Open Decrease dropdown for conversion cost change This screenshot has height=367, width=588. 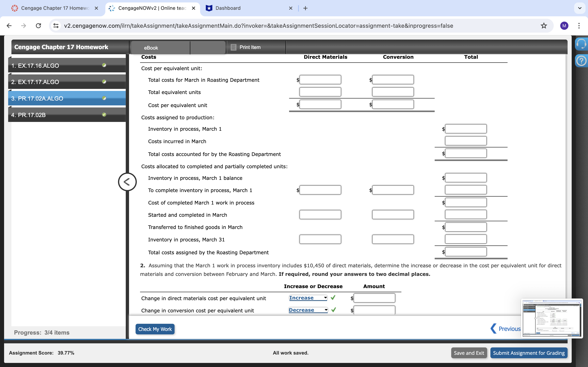(308, 310)
